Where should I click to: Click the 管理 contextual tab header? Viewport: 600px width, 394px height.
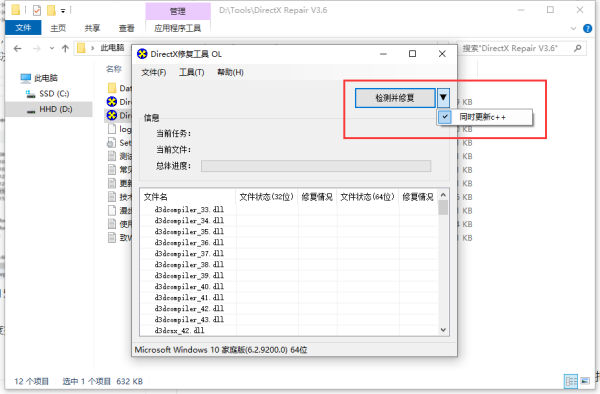178,11
